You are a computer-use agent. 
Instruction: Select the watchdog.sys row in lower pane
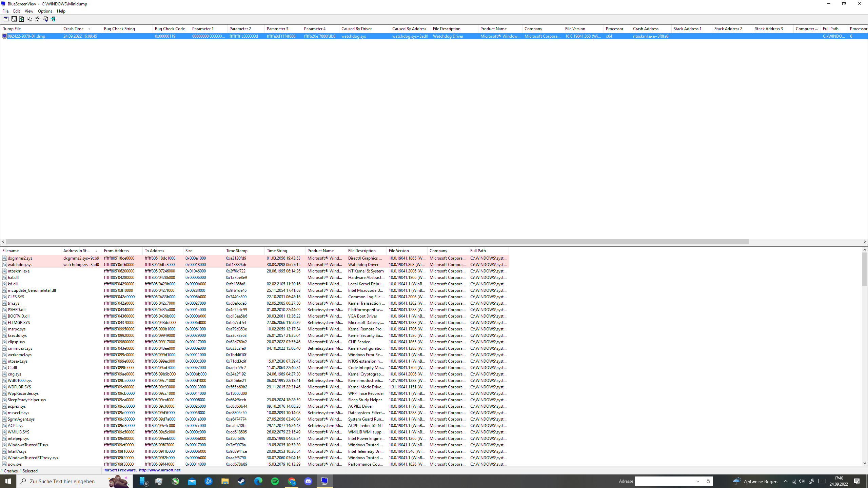20,265
